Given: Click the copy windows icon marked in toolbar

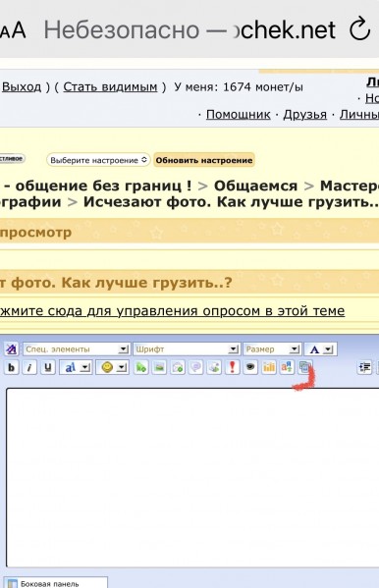Looking at the screenshot, I should [305, 367].
